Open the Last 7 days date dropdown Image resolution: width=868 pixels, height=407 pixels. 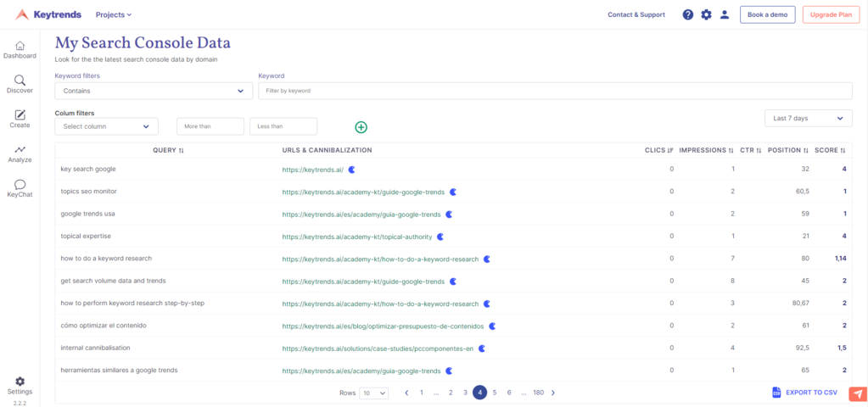pos(809,119)
